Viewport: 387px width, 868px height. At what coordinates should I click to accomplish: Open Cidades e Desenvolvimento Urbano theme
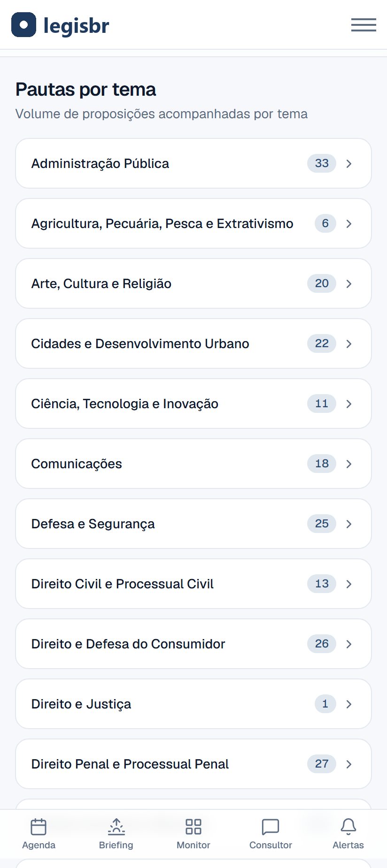[x=193, y=343]
